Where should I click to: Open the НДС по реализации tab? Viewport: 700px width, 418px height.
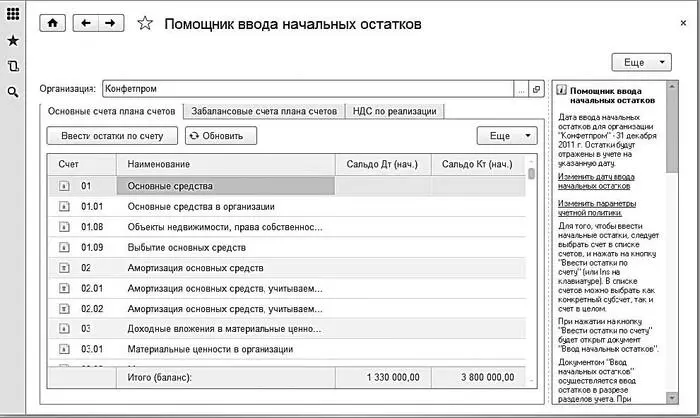pos(394,111)
